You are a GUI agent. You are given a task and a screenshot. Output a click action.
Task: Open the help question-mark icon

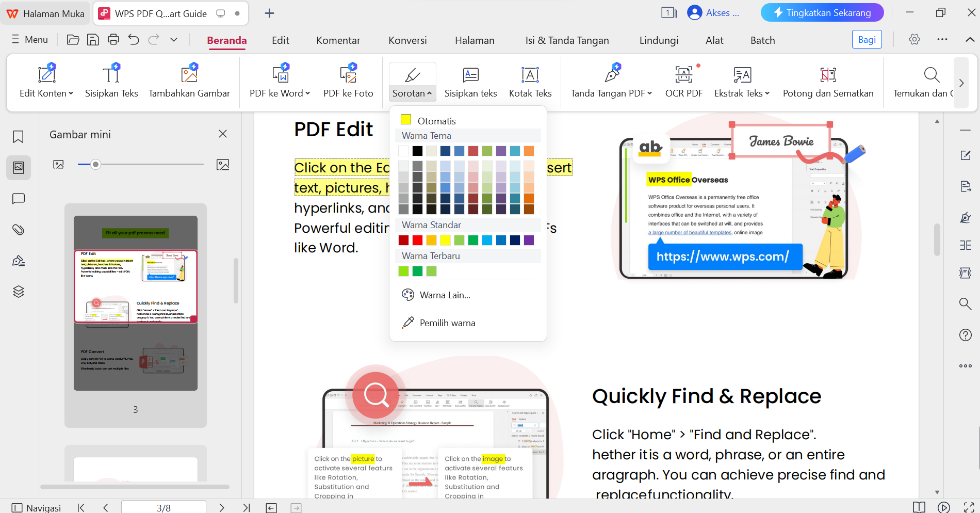click(x=965, y=334)
